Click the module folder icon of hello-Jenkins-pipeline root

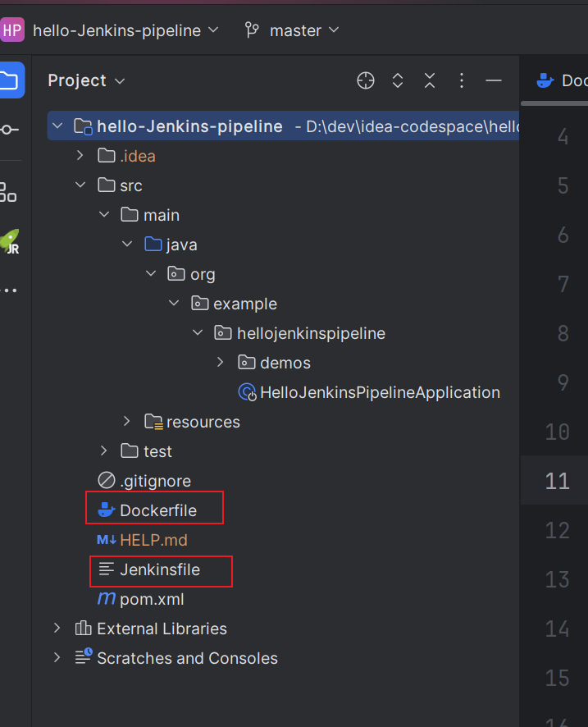(x=84, y=126)
